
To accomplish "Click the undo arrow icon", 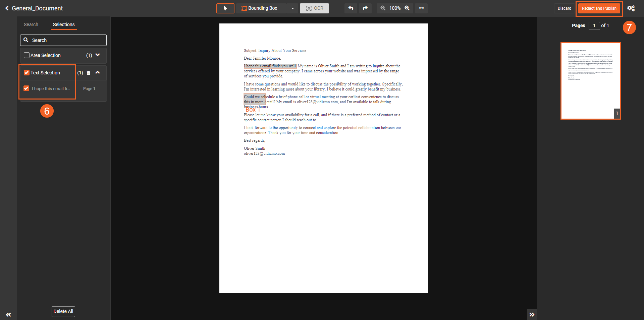I will (351, 8).
